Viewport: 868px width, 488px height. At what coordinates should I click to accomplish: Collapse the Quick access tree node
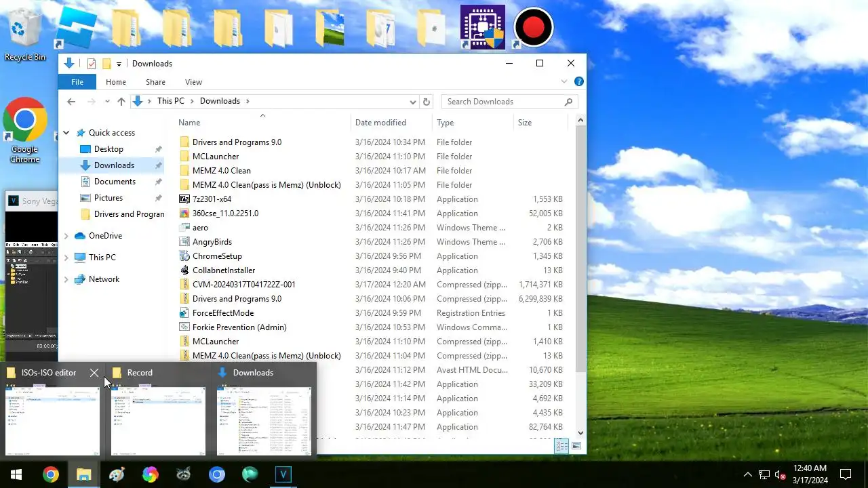[x=66, y=133]
